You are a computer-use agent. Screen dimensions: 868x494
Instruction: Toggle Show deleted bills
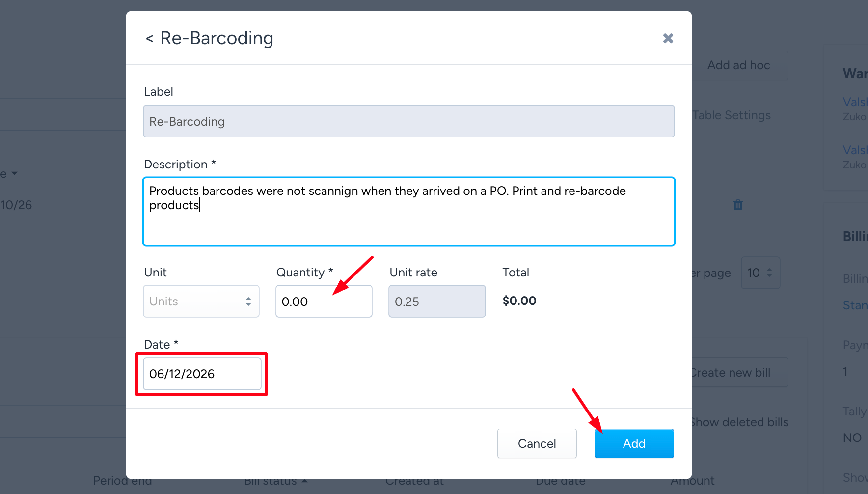click(x=739, y=422)
